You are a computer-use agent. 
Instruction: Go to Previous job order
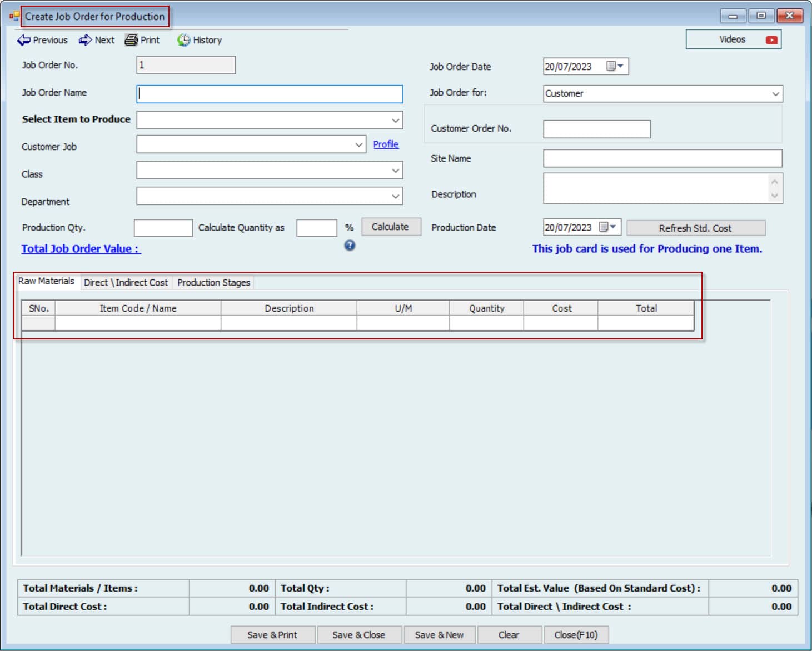42,40
